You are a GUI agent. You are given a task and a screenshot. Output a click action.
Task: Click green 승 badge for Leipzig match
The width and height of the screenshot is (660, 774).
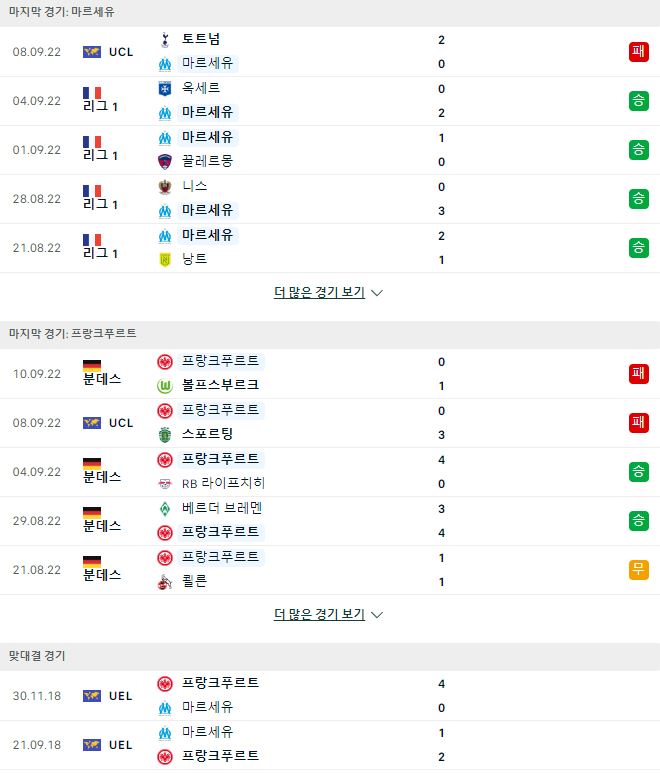point(638,472)
